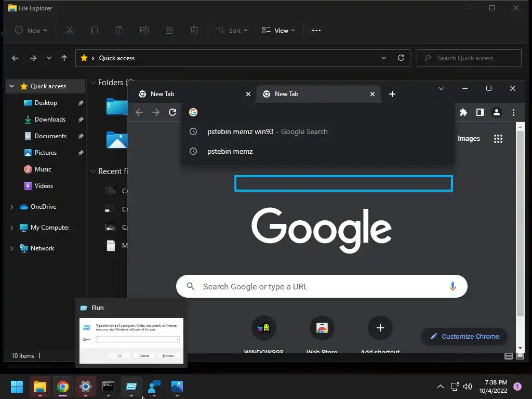Image resolution: width=532 pixels, height=399 pixels.
Task: Select Pictures in the navigation pane
Action: point(46,153)
